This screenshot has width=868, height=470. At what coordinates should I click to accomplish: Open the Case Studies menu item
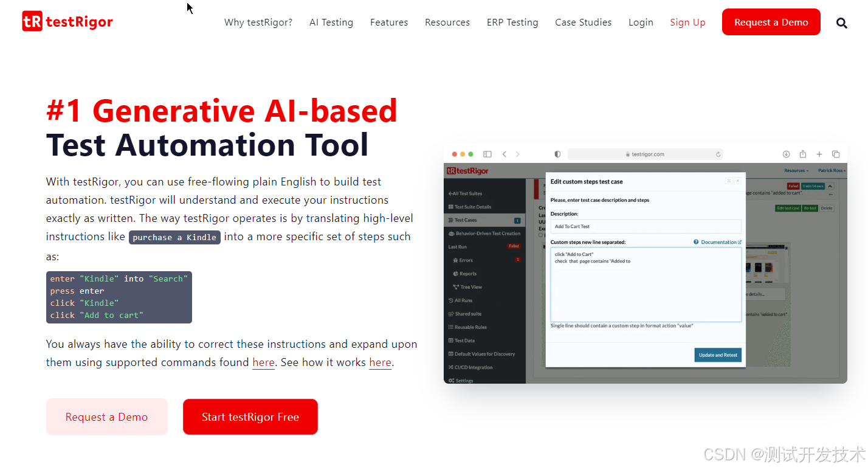point(584,22)
